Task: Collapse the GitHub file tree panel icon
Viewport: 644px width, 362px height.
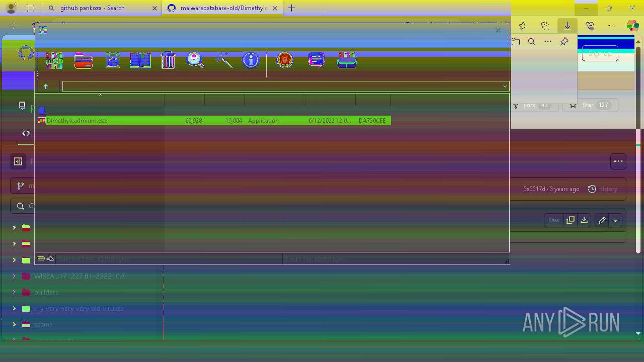Action: click(x=18, y=161)
